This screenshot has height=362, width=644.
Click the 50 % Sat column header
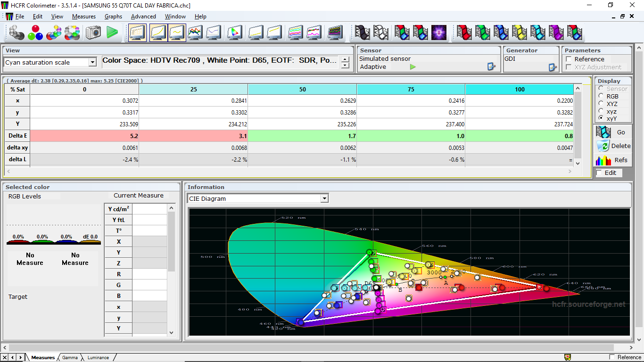(302, 89)
